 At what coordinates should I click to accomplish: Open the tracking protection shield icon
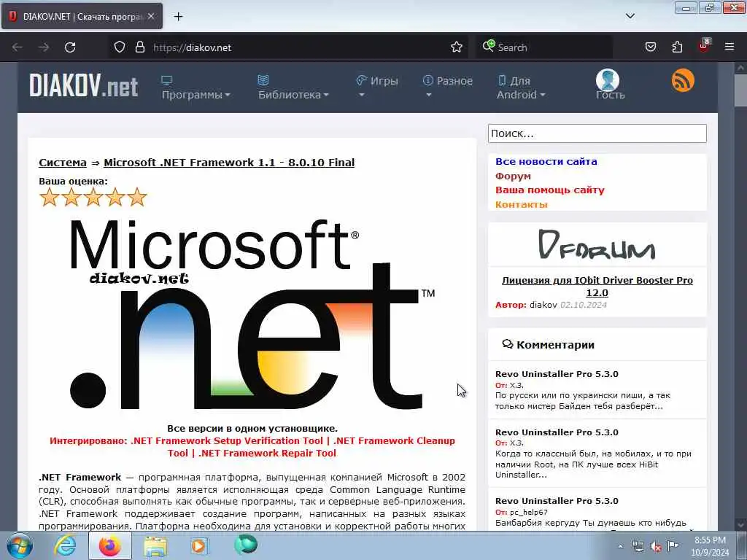[x=120, y=47]
